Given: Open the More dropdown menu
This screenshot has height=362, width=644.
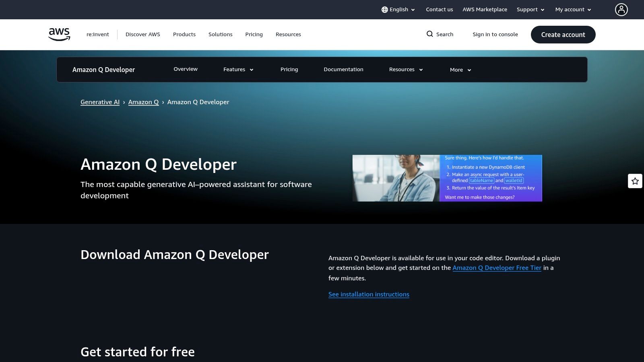Looking at the screenshot, I should (x=460, y=70).
